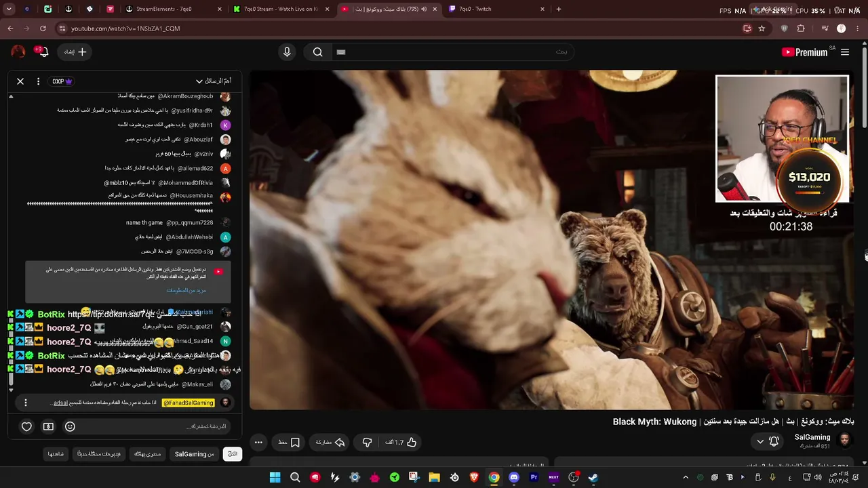Image resolution: width=868 pixels, height=488 pixels.
Task: Like the video with 1.7 thousand likes
Action: pyautogui.click(x=401, y=443)
